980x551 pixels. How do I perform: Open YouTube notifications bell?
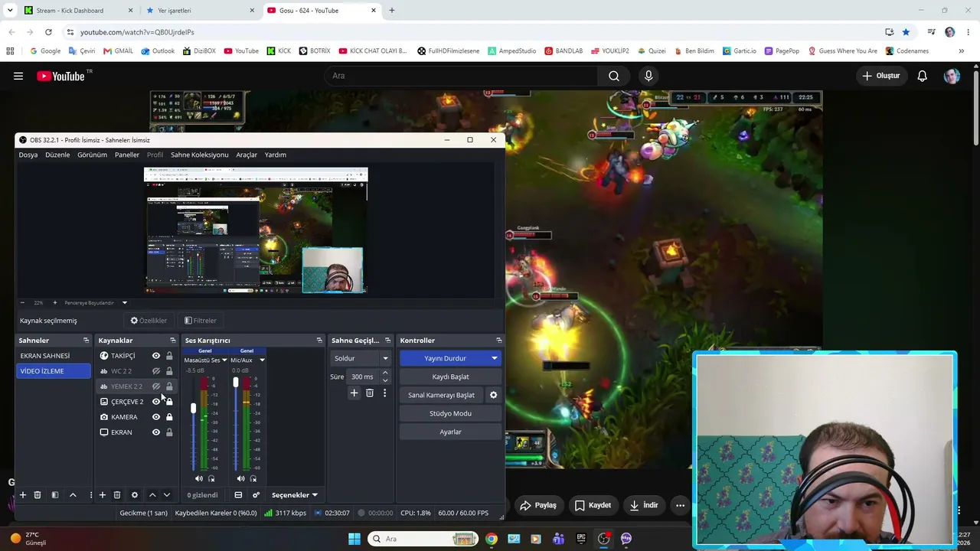923,76
